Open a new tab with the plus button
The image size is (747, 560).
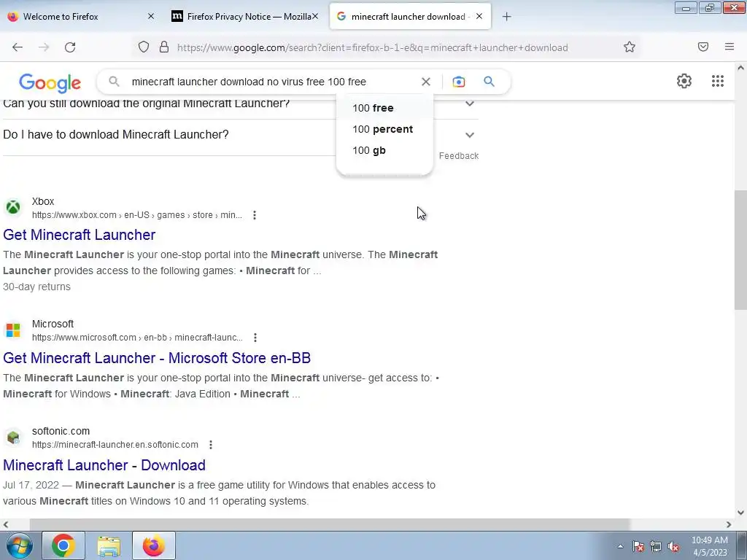tap(506, 17)
